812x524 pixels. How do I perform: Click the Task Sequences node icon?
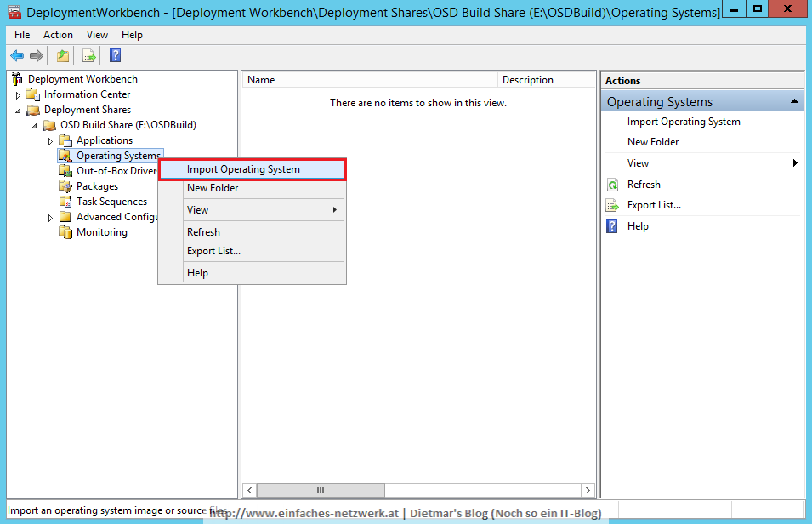pyautogui.click(x=65, y=202)
